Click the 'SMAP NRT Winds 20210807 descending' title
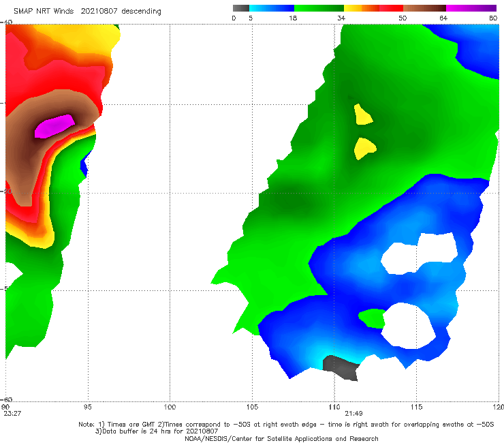Viewport: 504px width, 443px height. click(87, 12)
